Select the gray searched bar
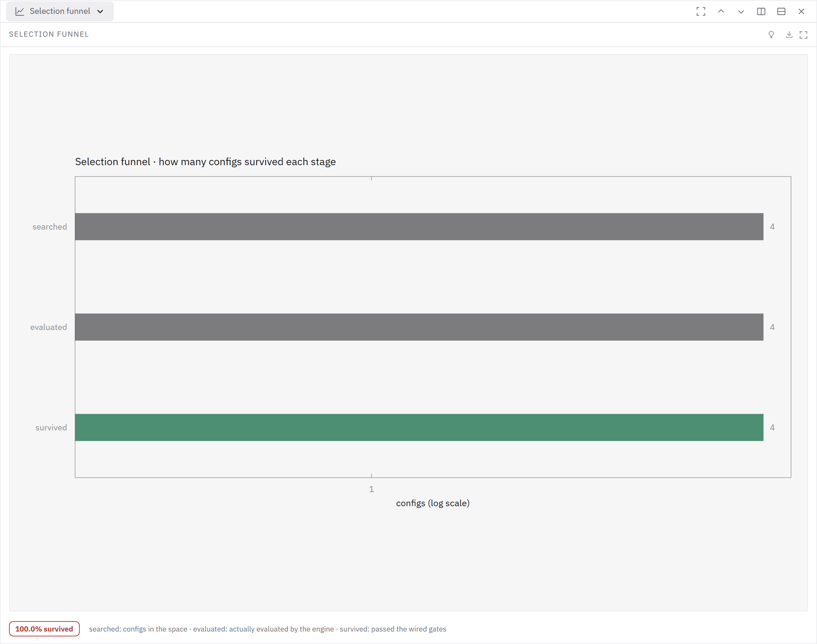This screenshot has width=817, height=644. click(419, 226)
